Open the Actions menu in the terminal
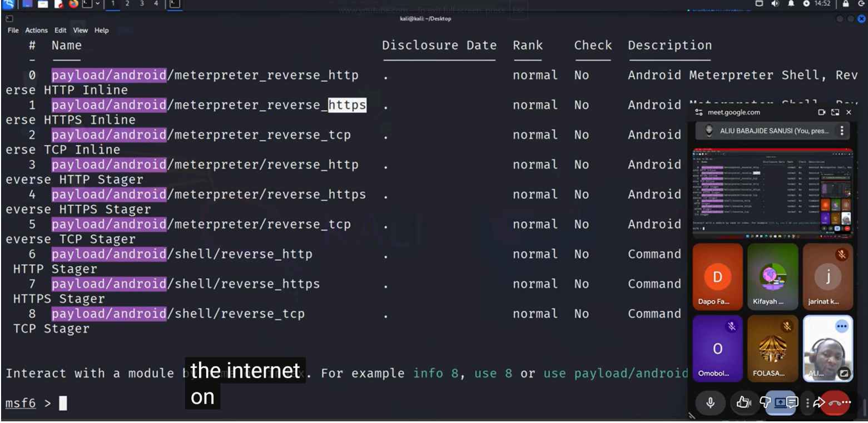 36,31
